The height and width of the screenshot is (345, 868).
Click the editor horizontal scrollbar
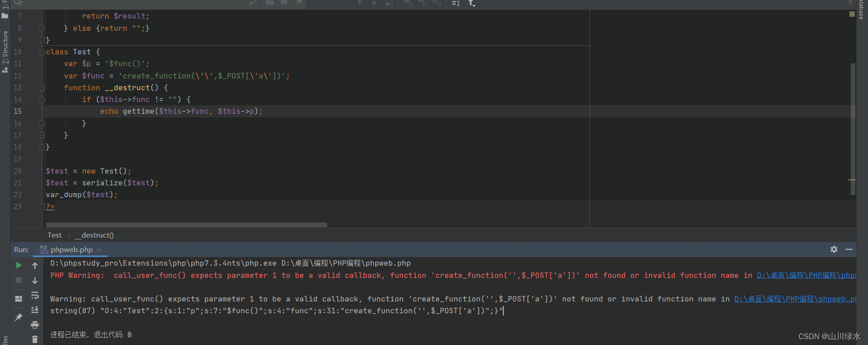(186, 225)
